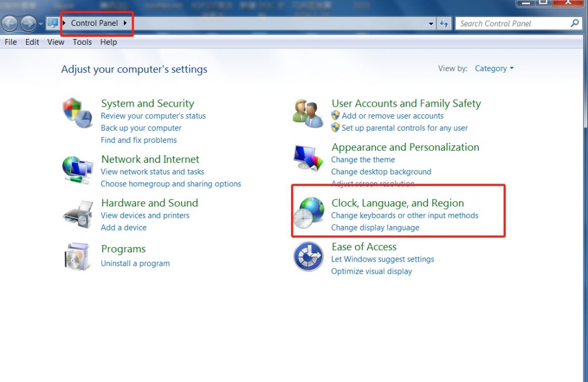The width and height of the screenshot is (588, 382).
Task: Click the computer icon in the address bar
Action: 52,23
